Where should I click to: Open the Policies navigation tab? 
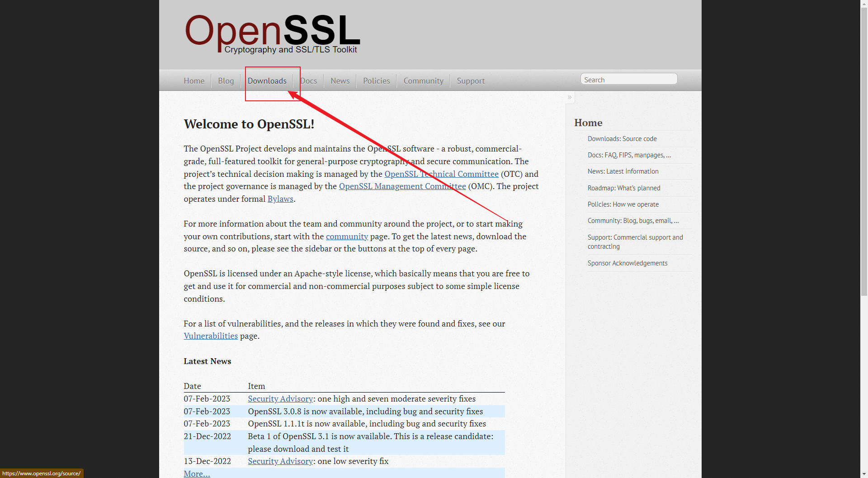coord(376,81)
